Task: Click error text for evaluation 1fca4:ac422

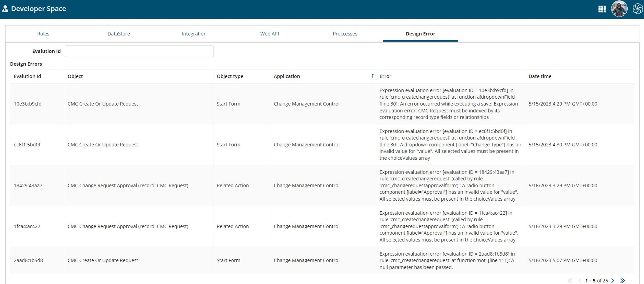Action: (448, 226)
